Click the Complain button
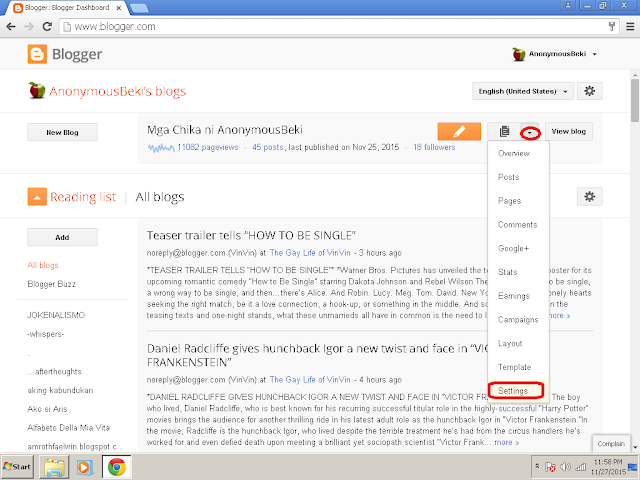 coord(611,444)
